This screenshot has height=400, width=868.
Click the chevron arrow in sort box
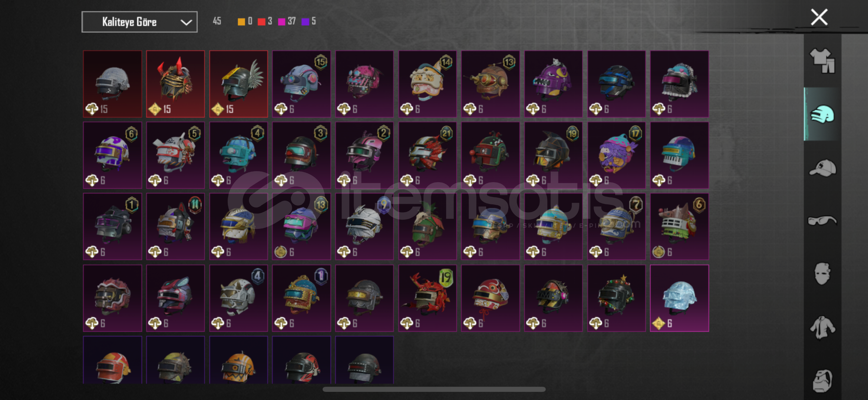pyautogui.click(x=186, y=22)
